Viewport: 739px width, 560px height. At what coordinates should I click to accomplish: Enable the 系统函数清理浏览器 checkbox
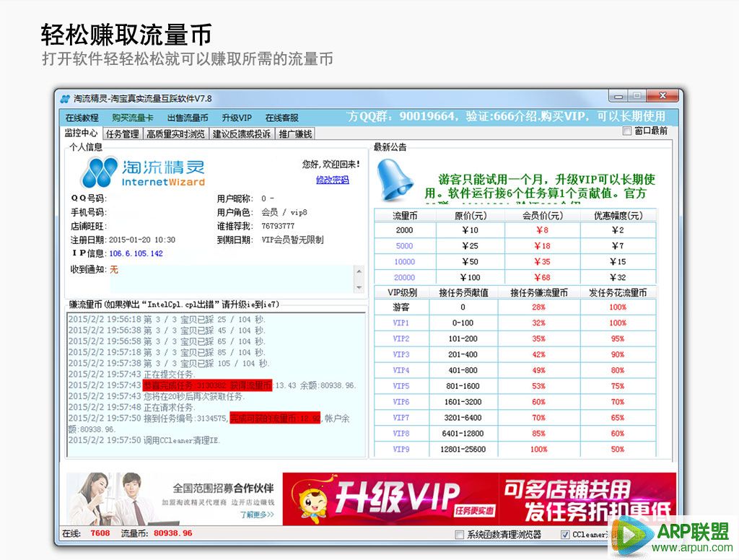[x=459, y=535]
